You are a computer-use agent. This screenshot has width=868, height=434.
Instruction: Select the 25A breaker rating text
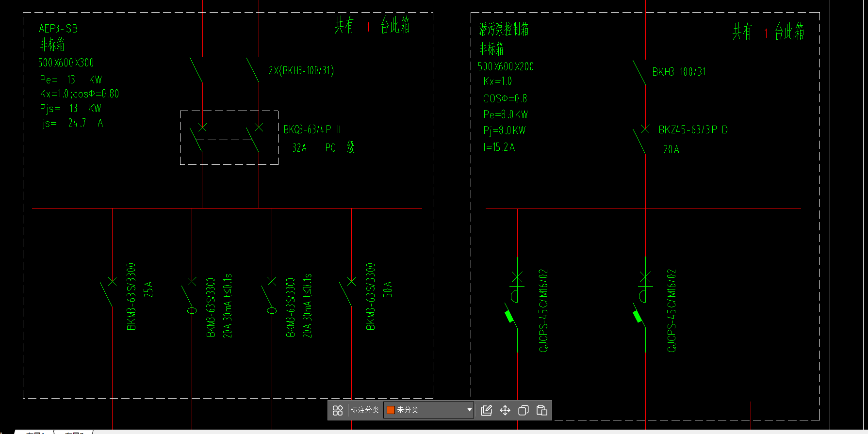[x=148, y=289]
